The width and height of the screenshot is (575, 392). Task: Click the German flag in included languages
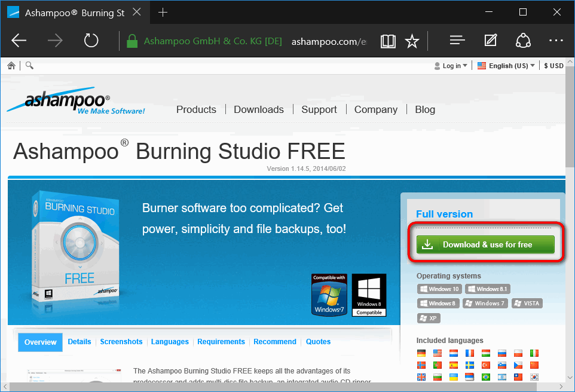point(421,353)
